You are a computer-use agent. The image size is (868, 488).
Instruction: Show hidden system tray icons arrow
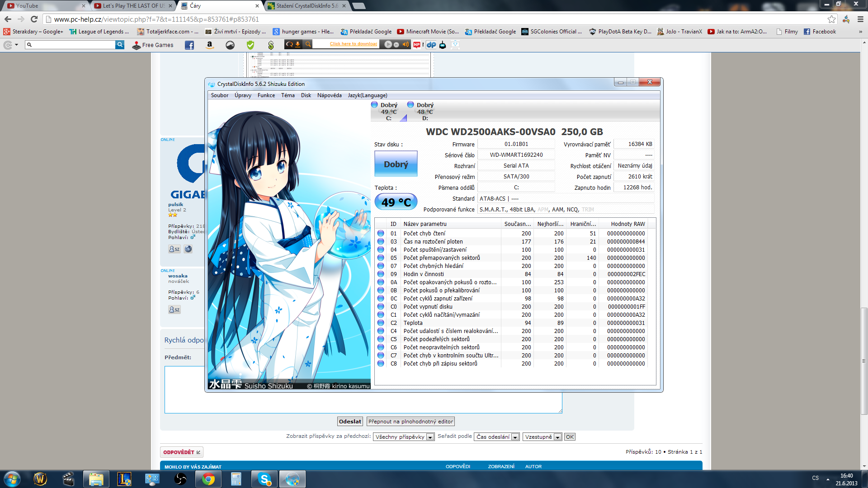[828, 479]
